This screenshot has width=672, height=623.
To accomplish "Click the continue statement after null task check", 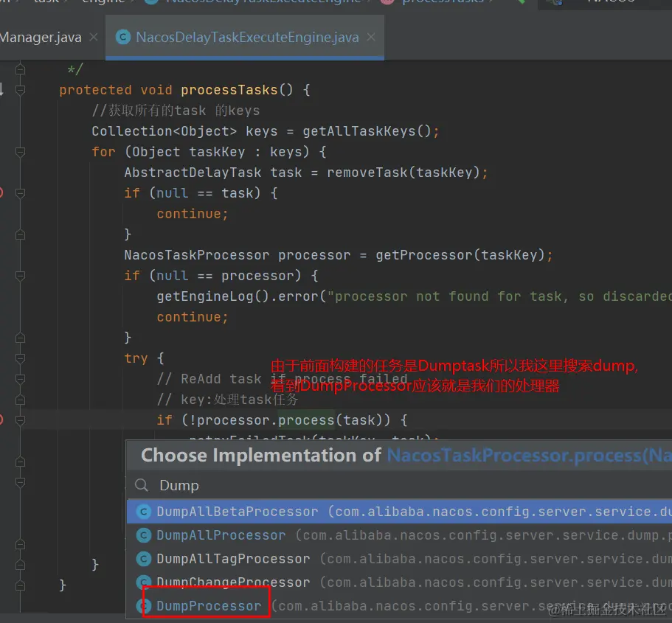I will 193,214.
